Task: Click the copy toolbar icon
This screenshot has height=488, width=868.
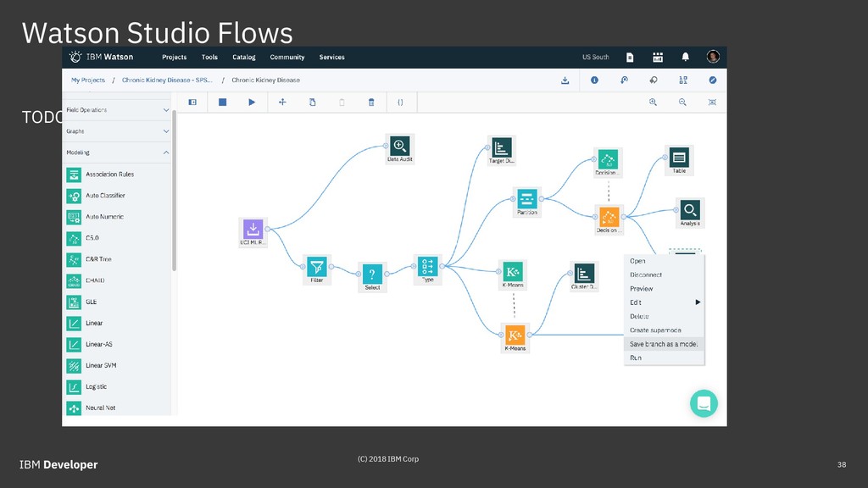Action: [x=312, y=103]
